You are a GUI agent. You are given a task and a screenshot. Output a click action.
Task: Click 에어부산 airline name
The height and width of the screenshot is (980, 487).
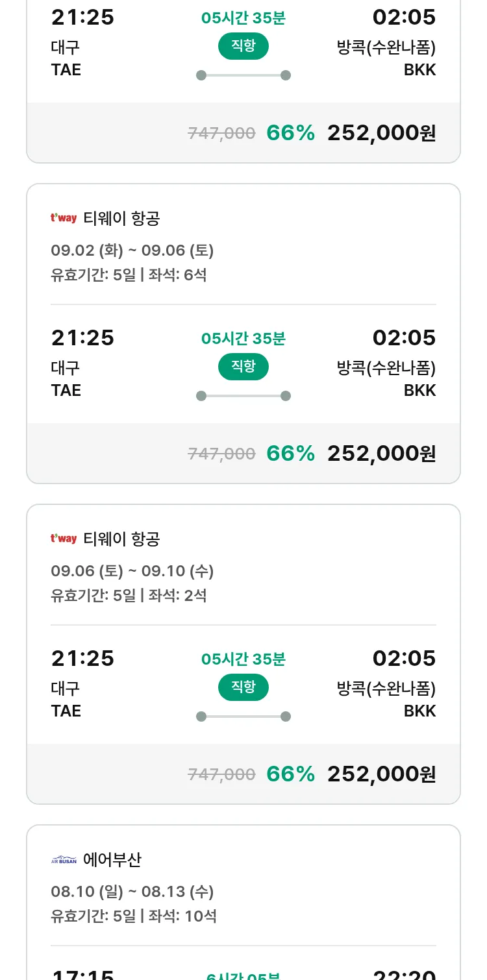(x=112, y=860)
